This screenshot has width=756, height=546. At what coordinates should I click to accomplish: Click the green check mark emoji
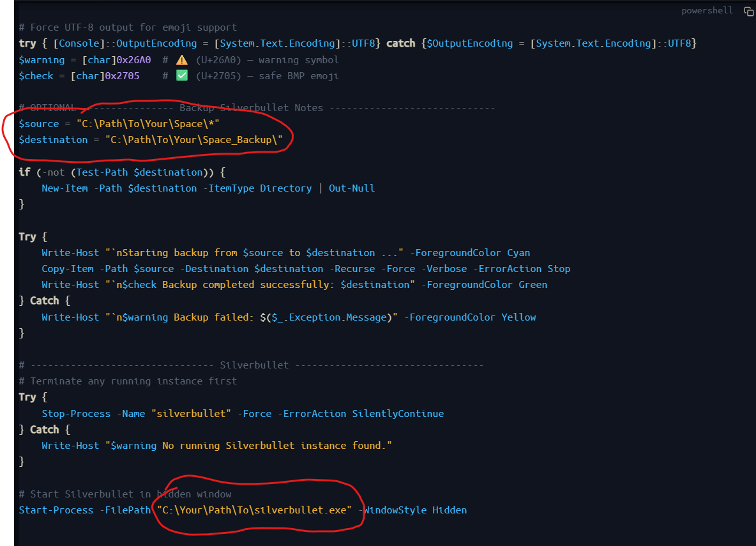[181, 75]
